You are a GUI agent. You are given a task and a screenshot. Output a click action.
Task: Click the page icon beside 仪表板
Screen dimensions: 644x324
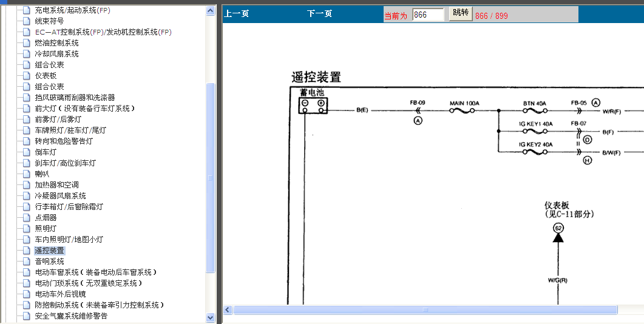[x=26, y=76]
